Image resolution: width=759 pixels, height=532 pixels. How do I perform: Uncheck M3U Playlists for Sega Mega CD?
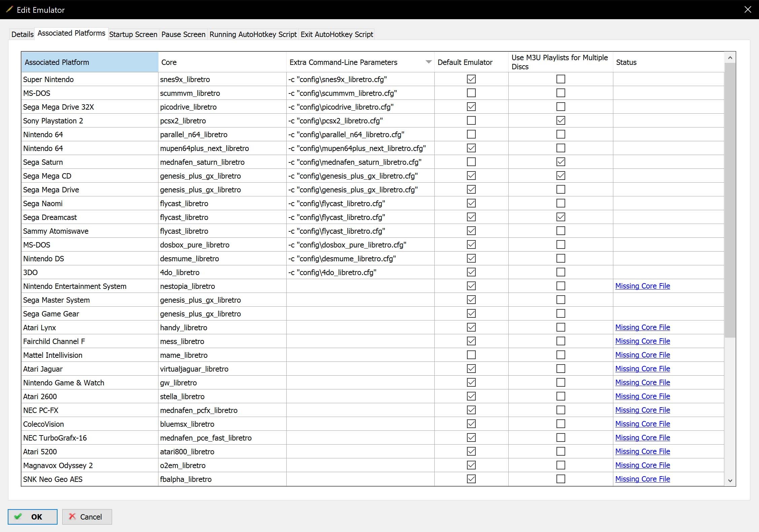[561, 176]
